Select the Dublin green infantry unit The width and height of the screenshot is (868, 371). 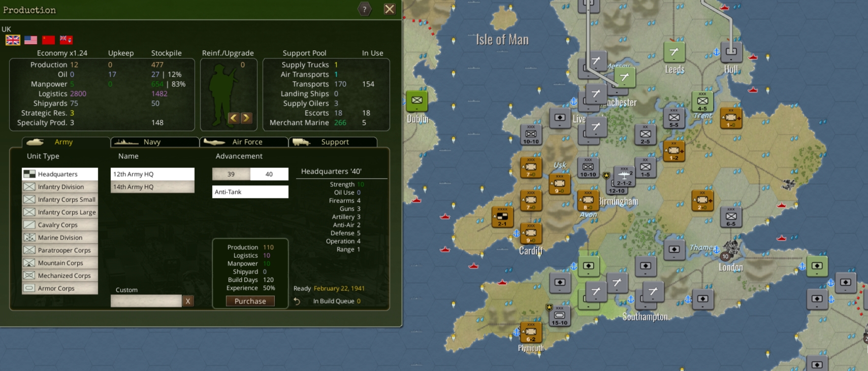417,101
